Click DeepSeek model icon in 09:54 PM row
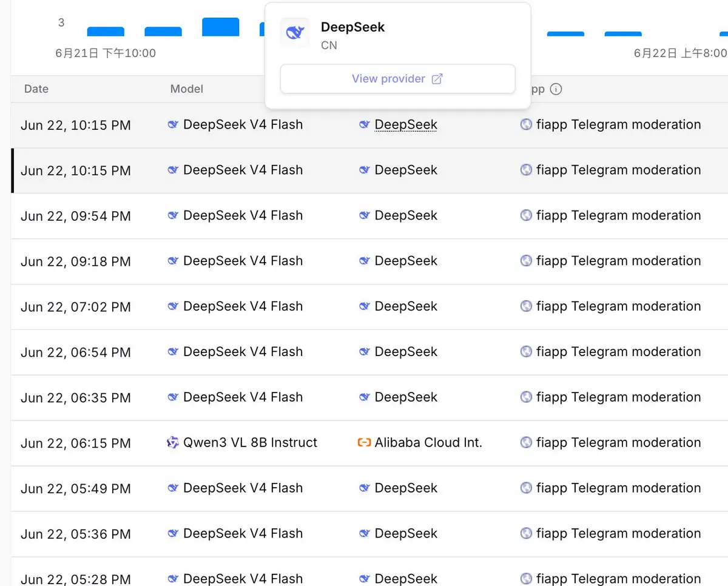This screenshot has height=586, width=728. (173, 215)
